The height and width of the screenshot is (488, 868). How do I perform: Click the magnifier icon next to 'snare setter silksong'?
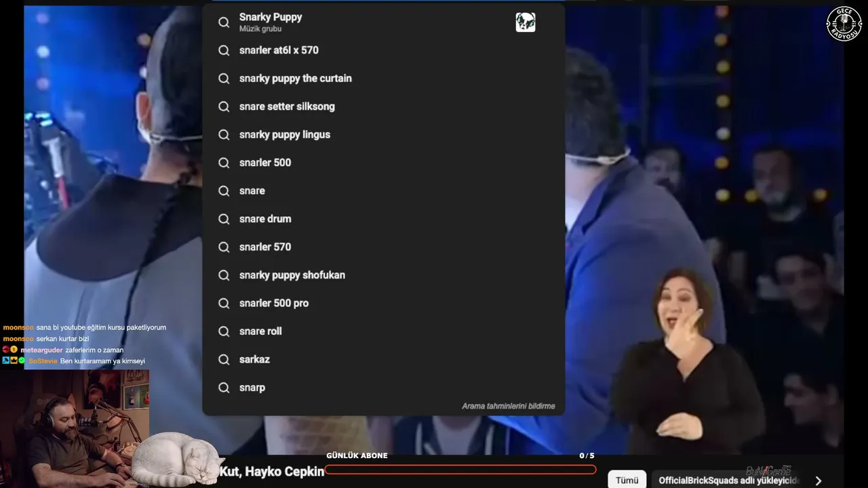tap(224, 106)
